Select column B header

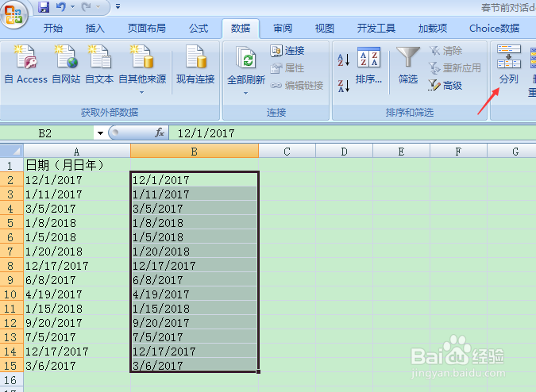pyautogui.click(x=195, y=152)
